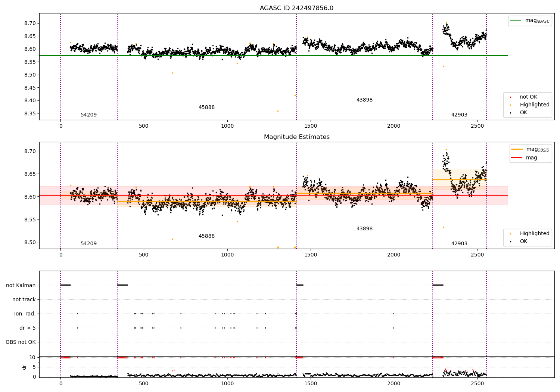Click the 'dr > 5' axis label
The image size is (560, 392).
coord(28,328)
